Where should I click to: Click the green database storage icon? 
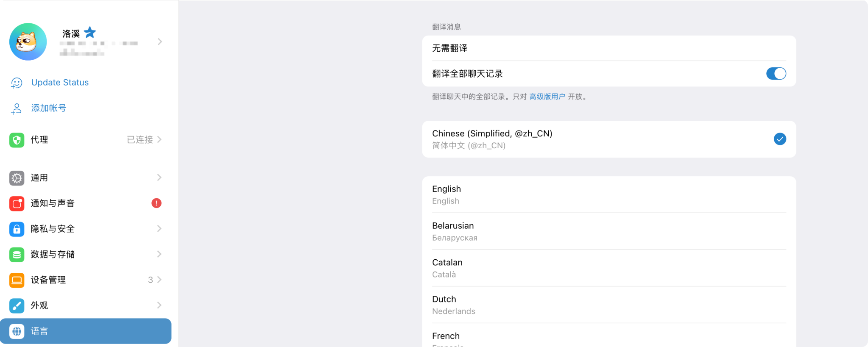coord(17,254)
